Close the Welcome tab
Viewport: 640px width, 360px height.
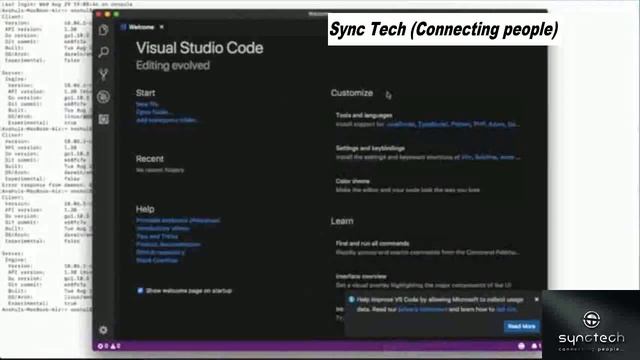pos(162,27)
